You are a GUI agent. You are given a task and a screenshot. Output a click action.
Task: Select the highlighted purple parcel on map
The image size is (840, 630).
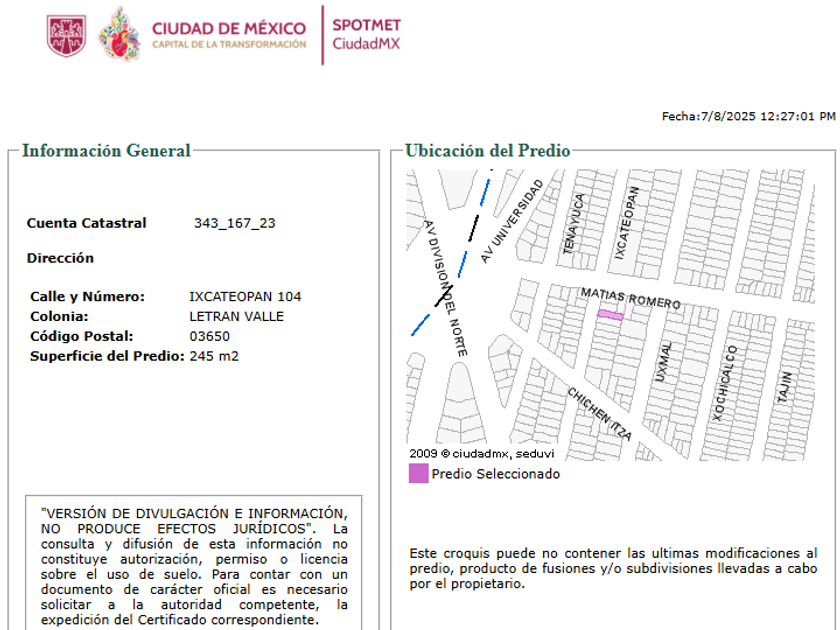click(x=611, y=315)
